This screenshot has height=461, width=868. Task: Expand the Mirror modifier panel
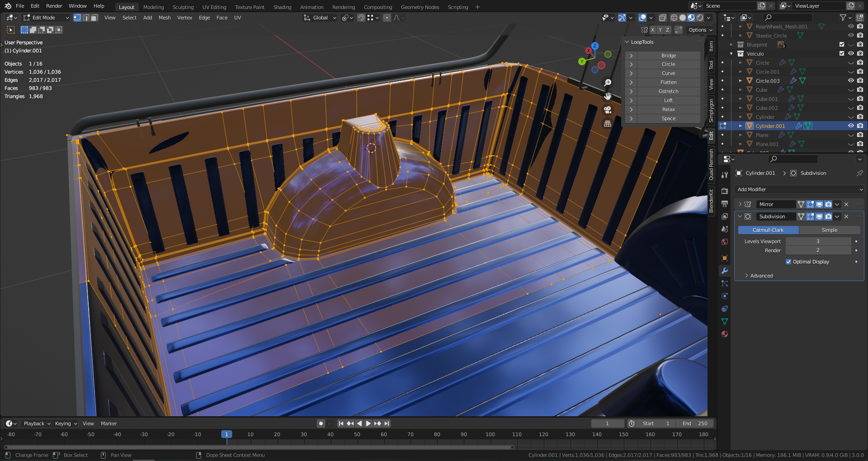click(740, 204)
